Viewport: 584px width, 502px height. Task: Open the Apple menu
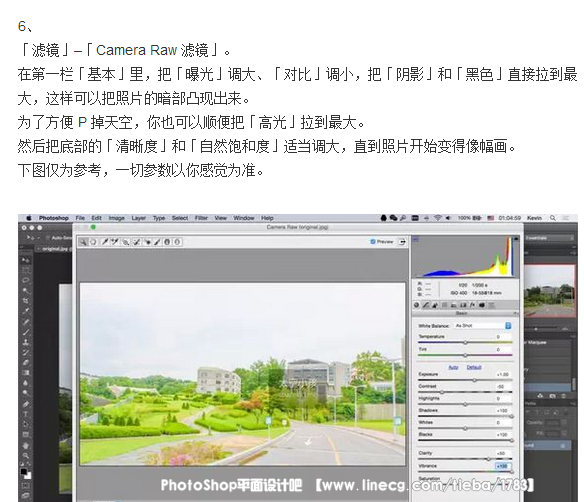click(29, 218)
